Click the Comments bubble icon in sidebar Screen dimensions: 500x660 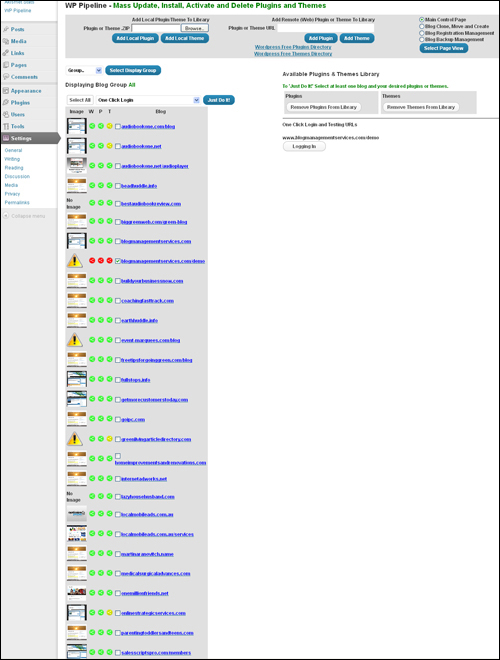[6, 77]
